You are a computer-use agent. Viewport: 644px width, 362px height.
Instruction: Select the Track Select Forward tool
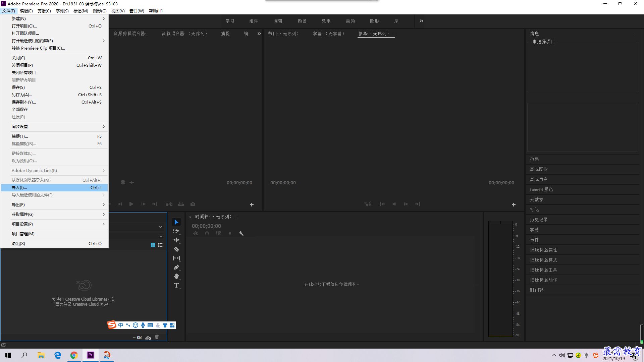tap(176, 231)
